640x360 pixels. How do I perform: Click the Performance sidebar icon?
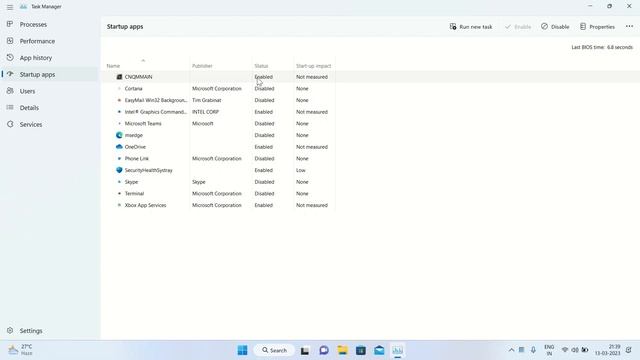pos(10,41)
